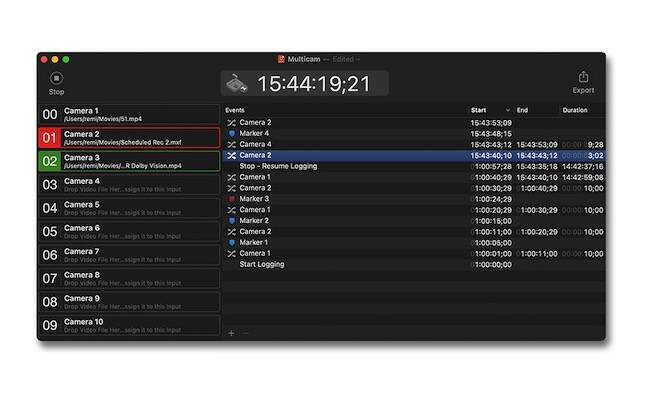Viewport: 648px width, 401px height.
Task: Click End time 15:43:53;09 of Camera 4
Action: (x=537, y=145)
